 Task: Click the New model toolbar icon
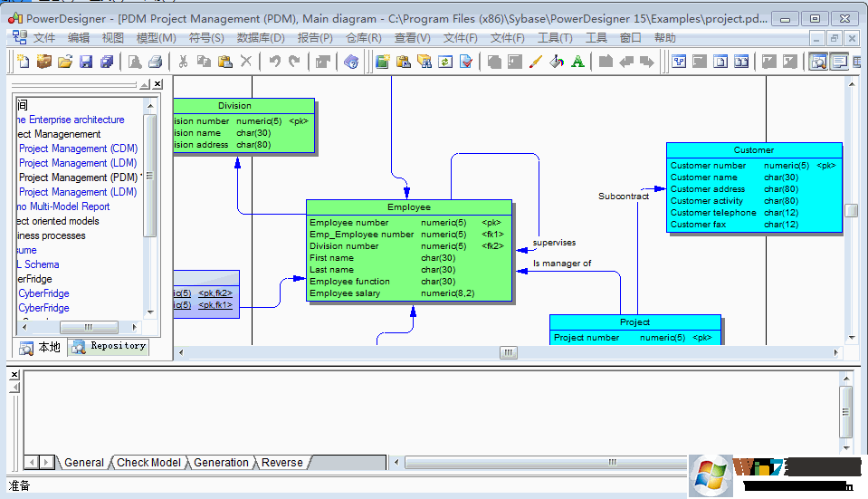pyautogui.click(x=23, y=62)
